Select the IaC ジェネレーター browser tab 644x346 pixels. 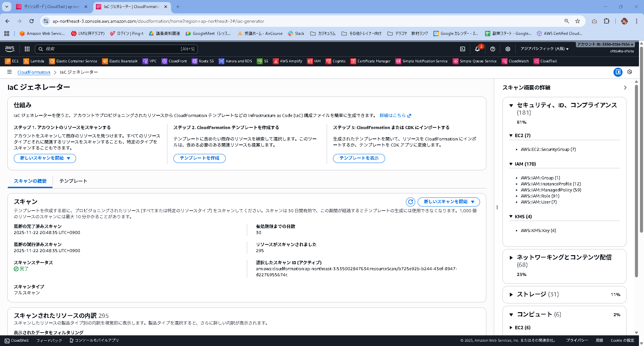pyautogui.click(x=131, y=7)
